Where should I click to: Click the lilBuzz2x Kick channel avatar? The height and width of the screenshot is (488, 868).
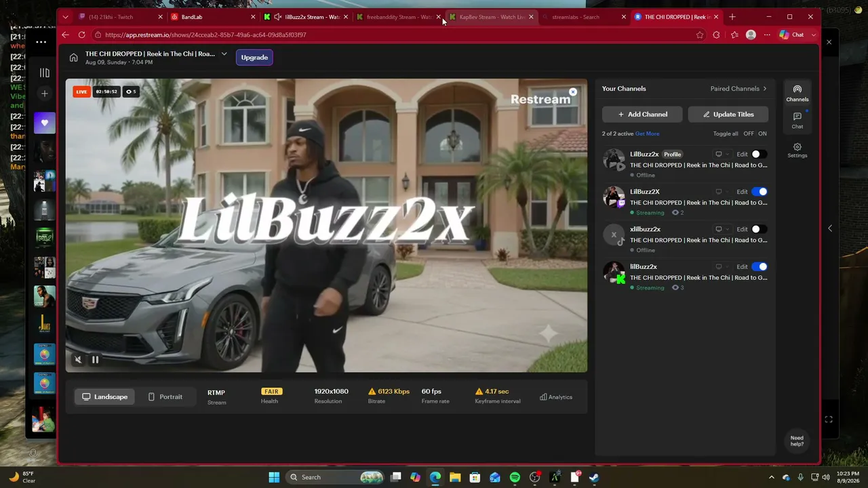coord(614,272)
